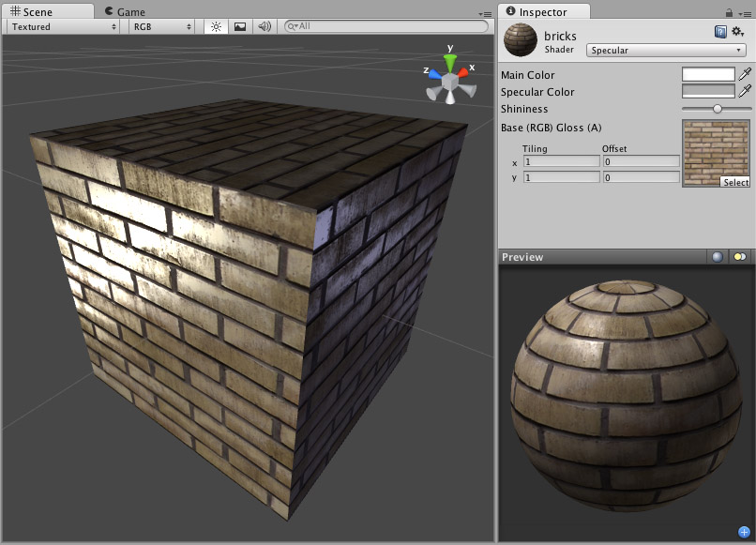Mute scene audio via the speaker icon

click(x=263, y=27)
